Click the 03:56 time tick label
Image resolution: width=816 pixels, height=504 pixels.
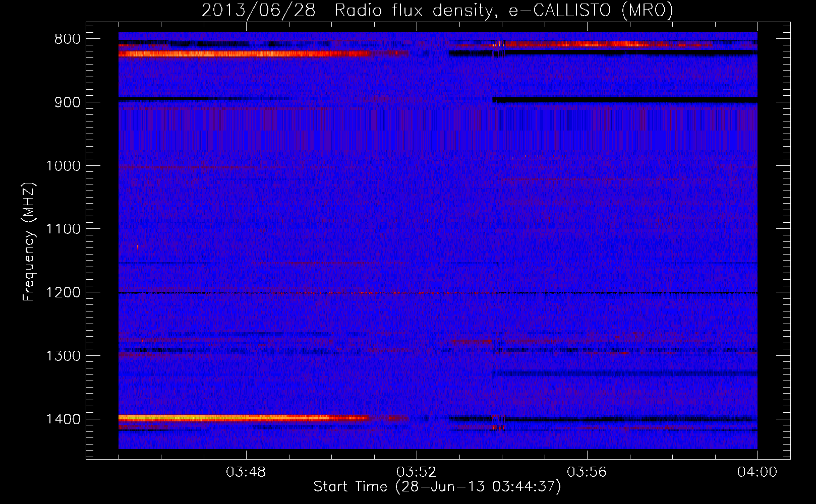(x=587, y=472)
